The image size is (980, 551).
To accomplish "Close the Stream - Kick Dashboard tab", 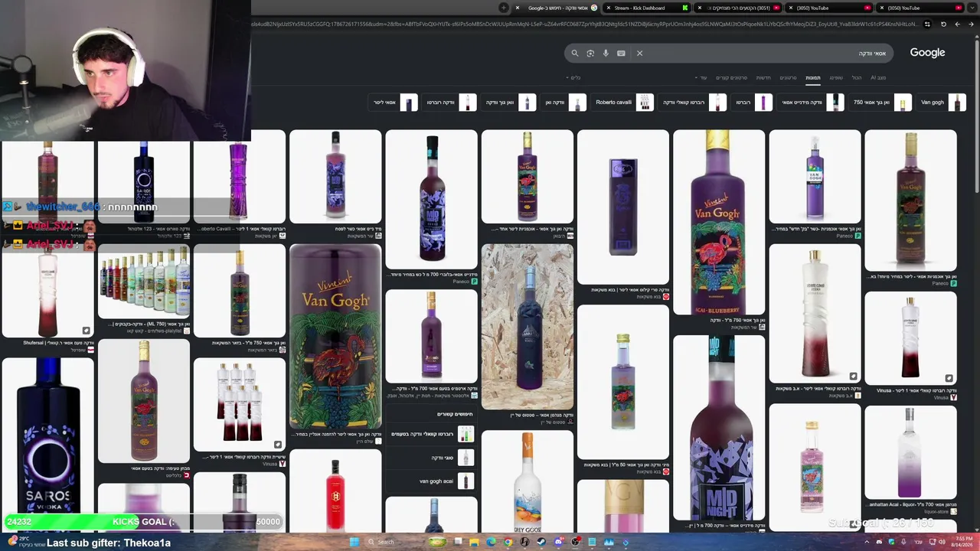I will pyautogui.click(x=608, y=8).
